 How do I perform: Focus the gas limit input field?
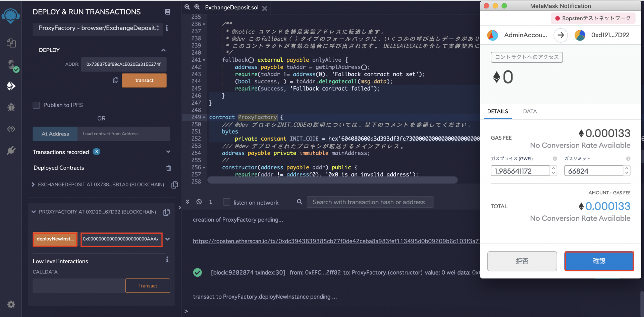[x=594, y=171]
